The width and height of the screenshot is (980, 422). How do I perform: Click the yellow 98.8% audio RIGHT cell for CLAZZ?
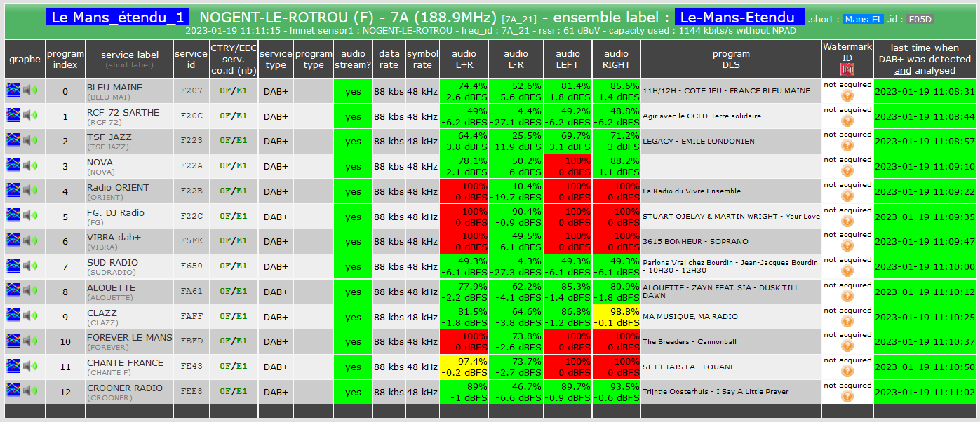(616, 316)
